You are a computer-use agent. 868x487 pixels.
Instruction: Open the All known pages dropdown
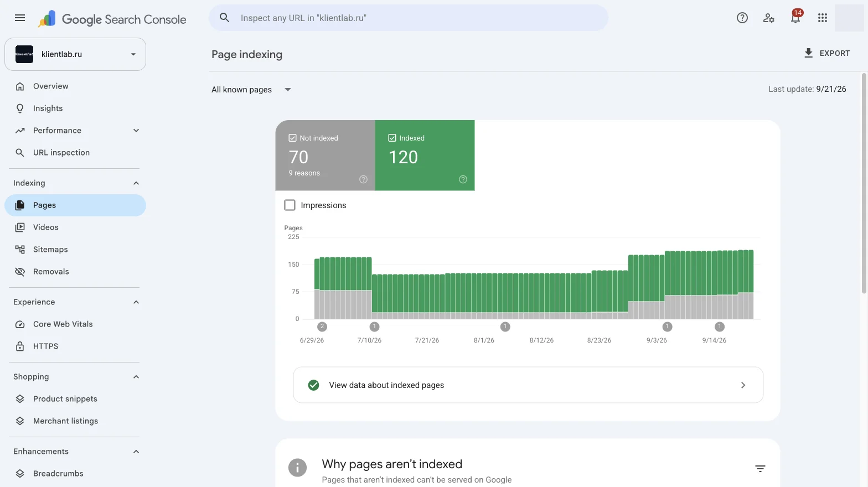coord(251,90)
